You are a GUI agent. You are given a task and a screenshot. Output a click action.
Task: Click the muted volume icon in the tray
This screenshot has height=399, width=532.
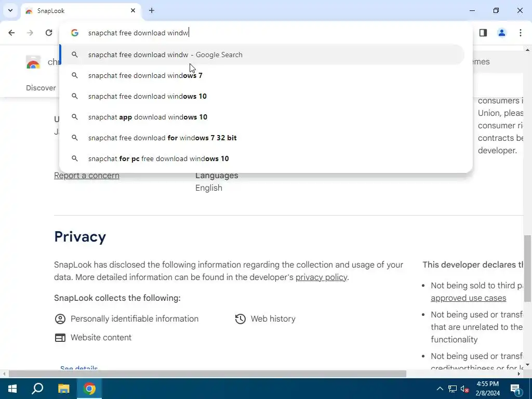click(x=465, y=389)
